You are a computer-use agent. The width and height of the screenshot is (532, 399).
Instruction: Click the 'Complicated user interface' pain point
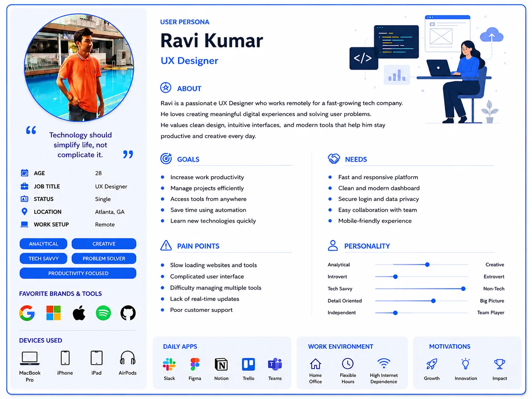click(x=207, y=276)
